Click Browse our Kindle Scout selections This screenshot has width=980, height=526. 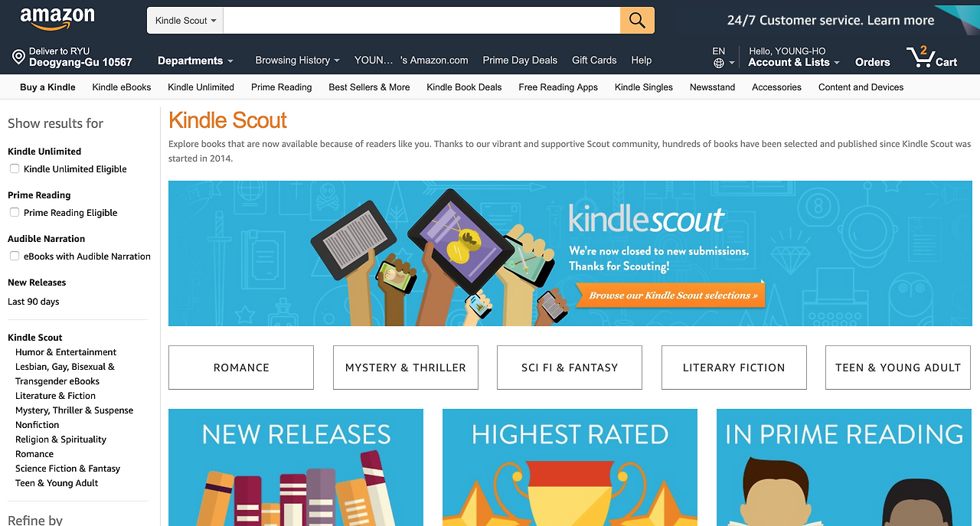672,296
